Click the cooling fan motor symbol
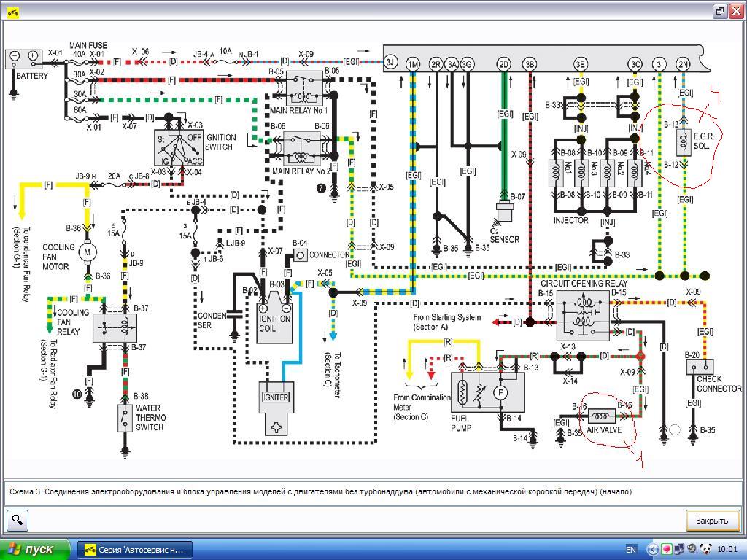 point(88,252)
